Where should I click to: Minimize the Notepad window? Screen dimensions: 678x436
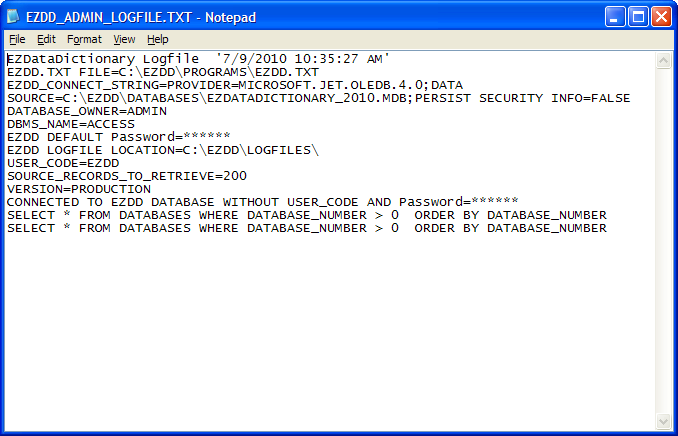coord(616,16)
